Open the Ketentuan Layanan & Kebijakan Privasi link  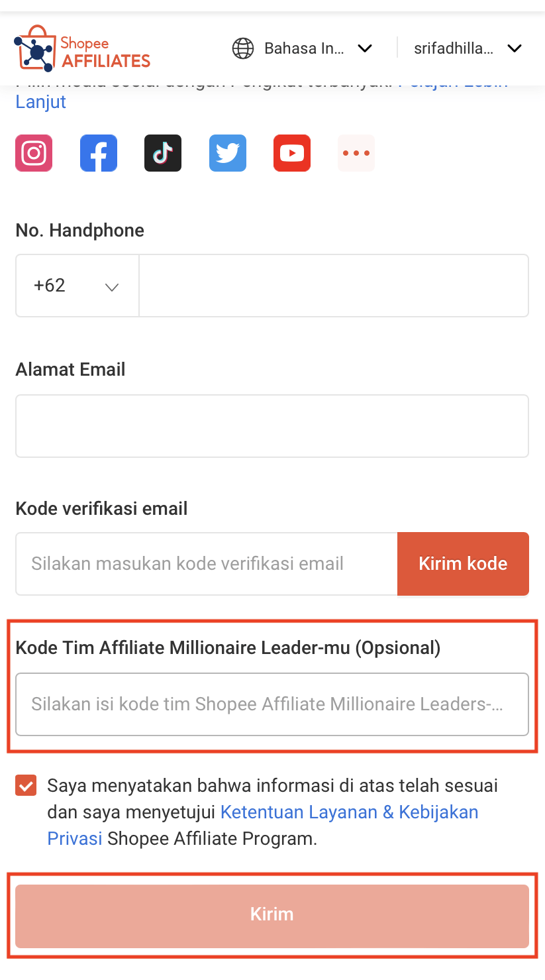350,812
